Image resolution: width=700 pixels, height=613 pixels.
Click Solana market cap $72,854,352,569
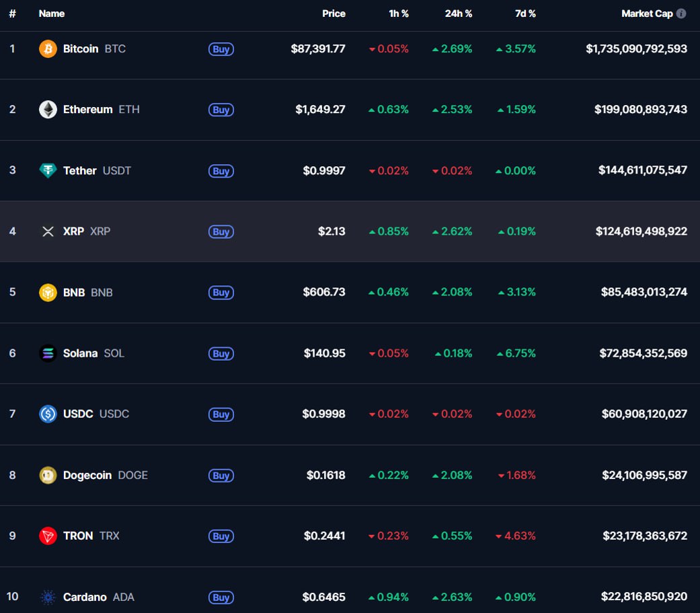point(644,353)
